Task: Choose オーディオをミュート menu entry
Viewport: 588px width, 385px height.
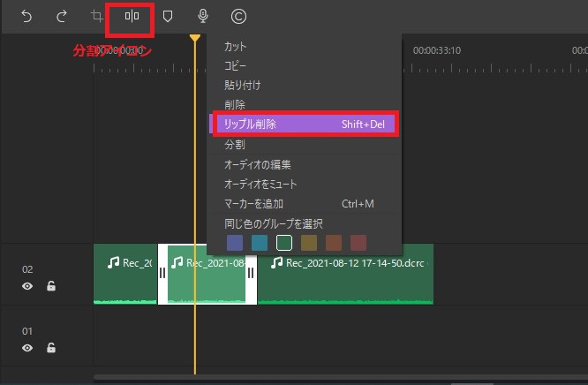Action: click(x=260, y=184)
